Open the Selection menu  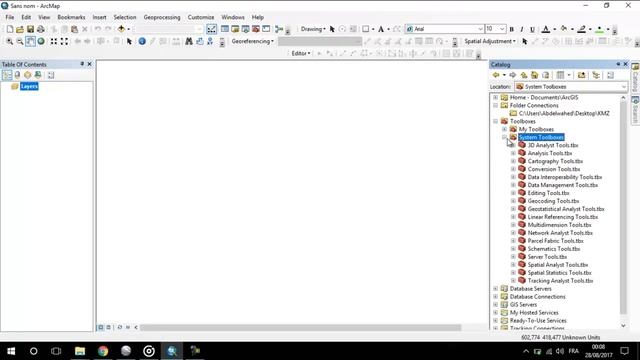click(x=125, y=17)
